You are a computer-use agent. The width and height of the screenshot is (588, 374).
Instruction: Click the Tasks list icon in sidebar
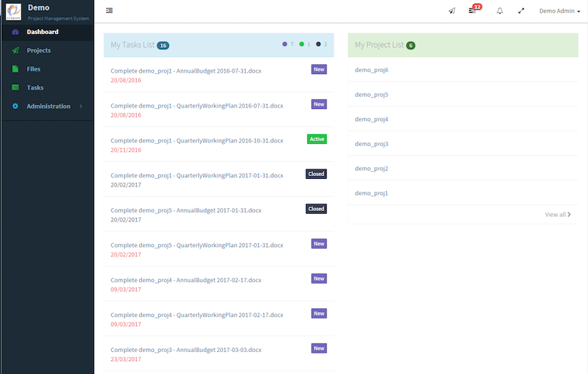pos(16,88)
